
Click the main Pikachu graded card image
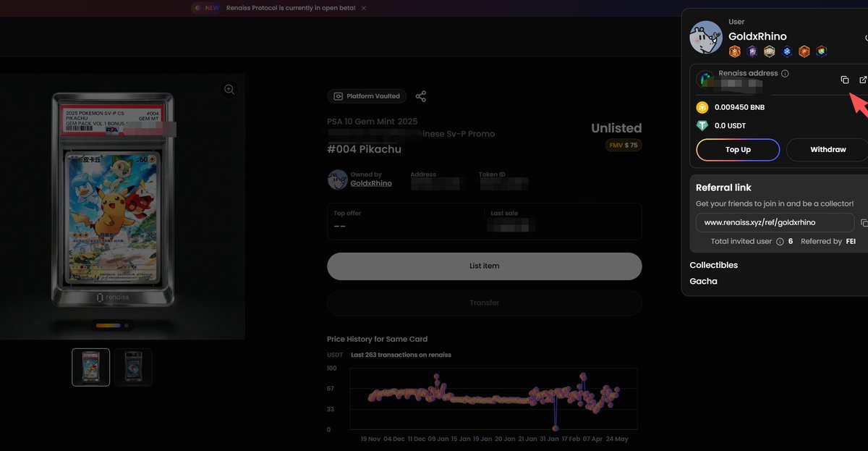point(113,199)
